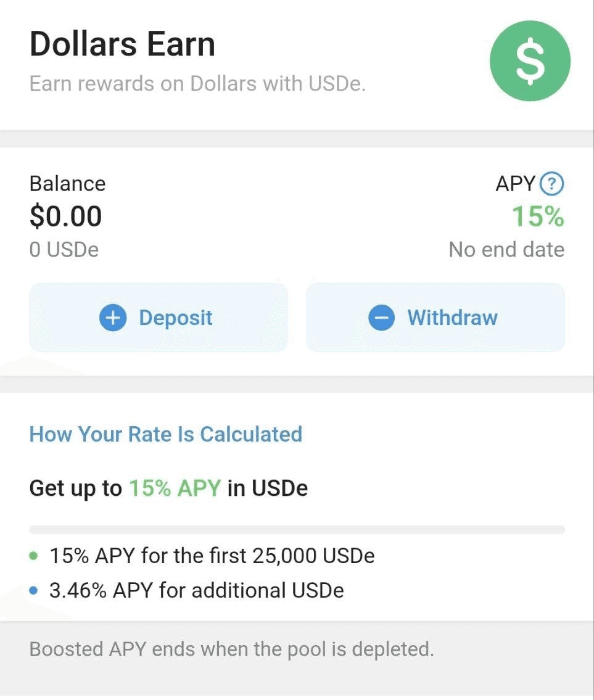This screenshot has height=700, width=594.
Task: Click the $0.00 balance amount
Action: click(65, 216)
